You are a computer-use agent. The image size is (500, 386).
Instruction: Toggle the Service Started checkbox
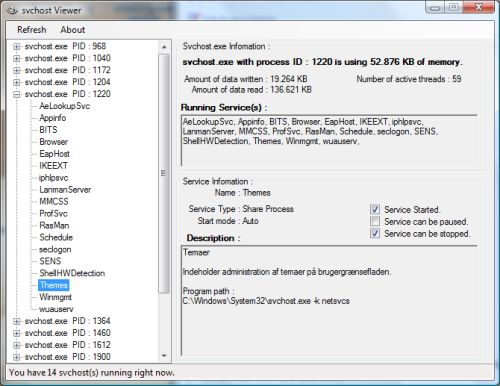[x=375, y=209]
